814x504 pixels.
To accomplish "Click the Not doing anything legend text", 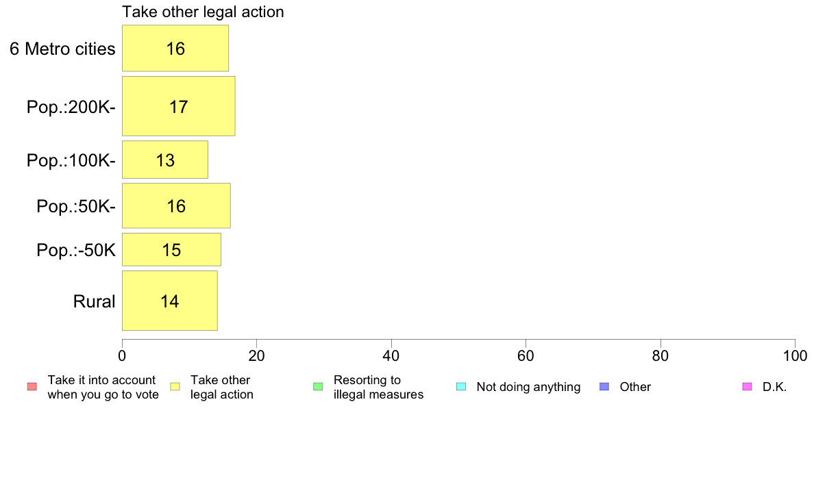I will [x=528, y=387].
